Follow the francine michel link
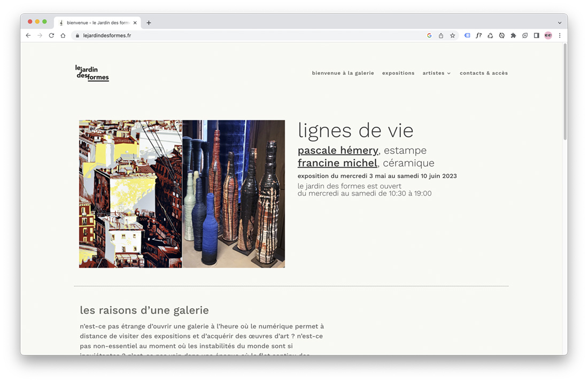588x382 pixels. coord(338,163)
